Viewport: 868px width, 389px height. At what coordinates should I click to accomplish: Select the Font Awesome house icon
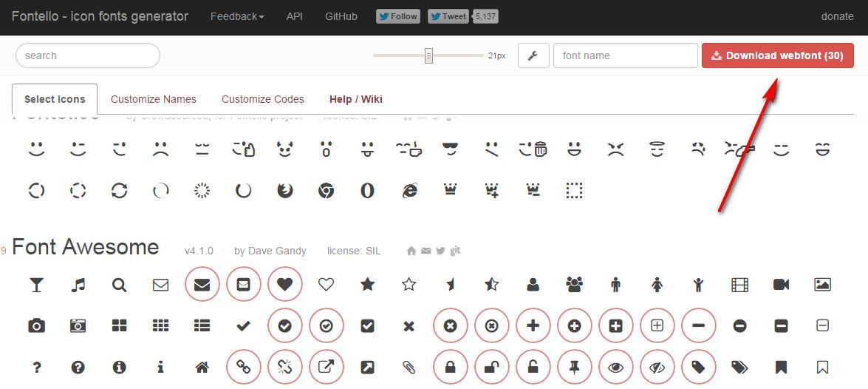202,368
